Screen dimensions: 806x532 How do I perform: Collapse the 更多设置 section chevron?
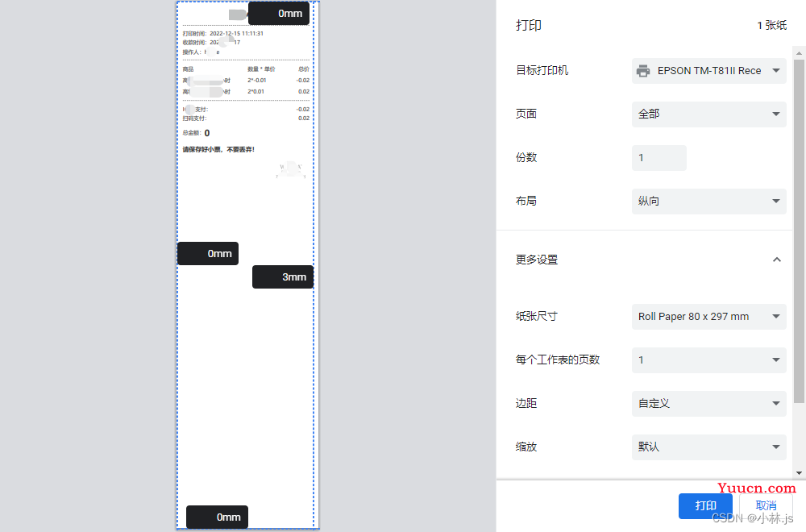[777, 260]
